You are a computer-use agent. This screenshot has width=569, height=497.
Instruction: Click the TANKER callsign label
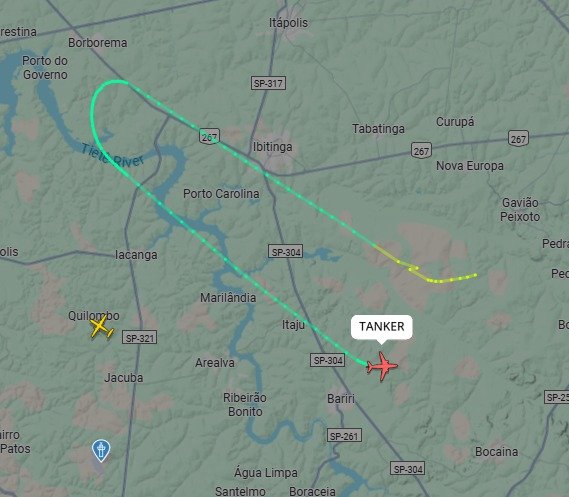click(x=381, y=326)
